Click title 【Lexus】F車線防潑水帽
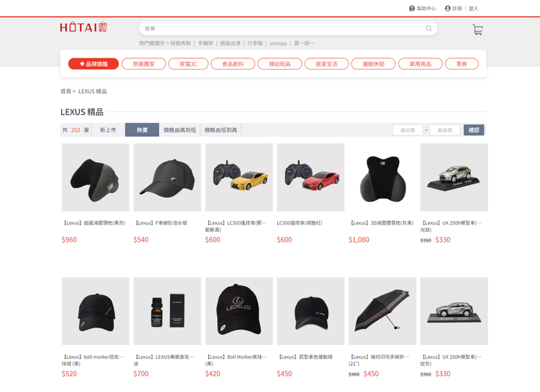 [161, 223]
